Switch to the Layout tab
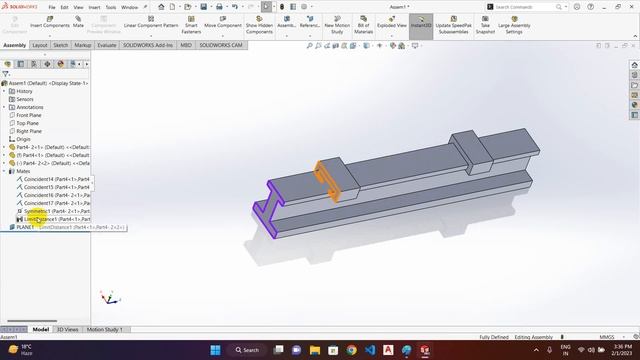This screenshot has height=360, width=640. click(x=40, y=45)
